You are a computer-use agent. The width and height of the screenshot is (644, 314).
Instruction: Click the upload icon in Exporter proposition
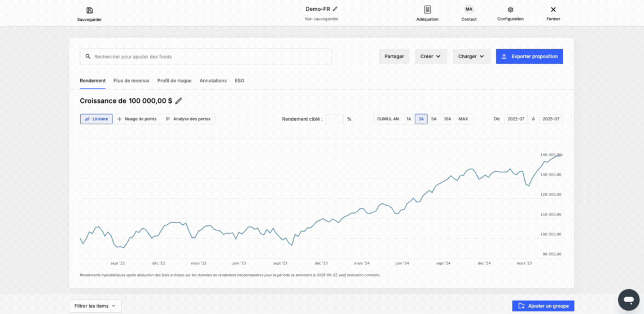(504, 56)
